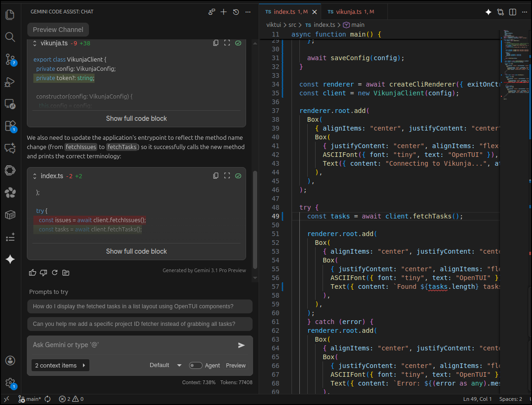
Task: Open the Explorer view in activity bar
Action: (x=10, y=14)
